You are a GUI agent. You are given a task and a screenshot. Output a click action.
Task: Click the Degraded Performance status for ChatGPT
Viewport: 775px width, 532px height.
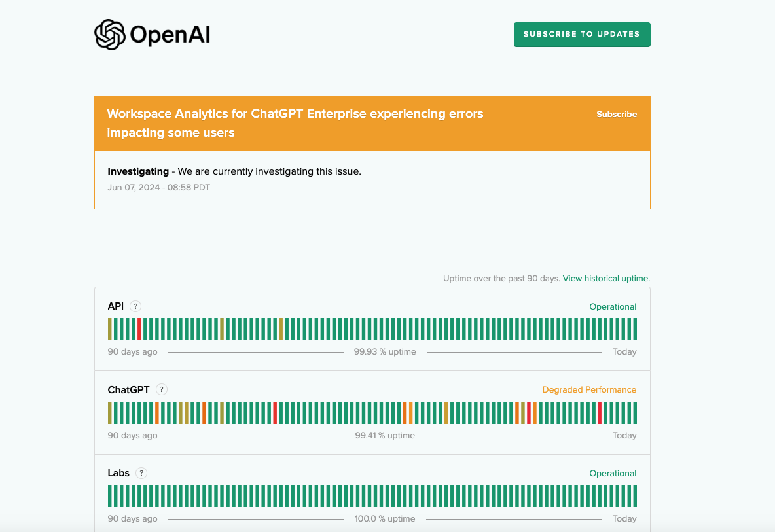[x=589, y=389]
